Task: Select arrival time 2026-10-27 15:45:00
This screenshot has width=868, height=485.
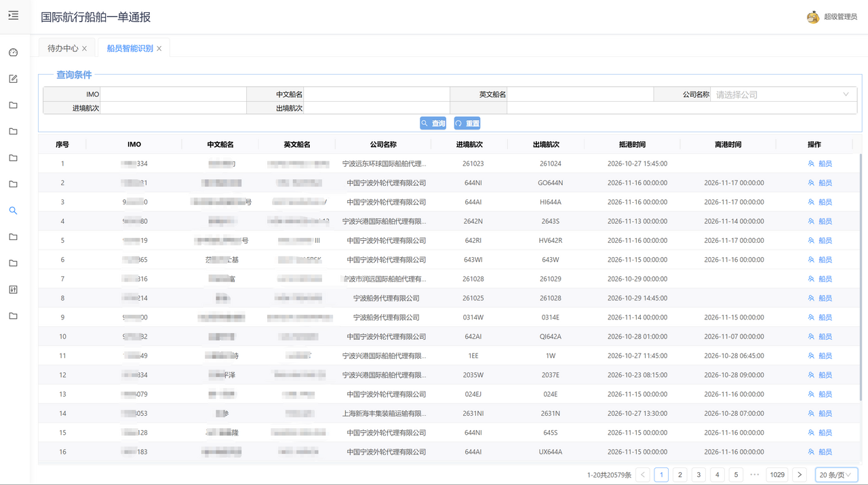Action: [637, 163]
